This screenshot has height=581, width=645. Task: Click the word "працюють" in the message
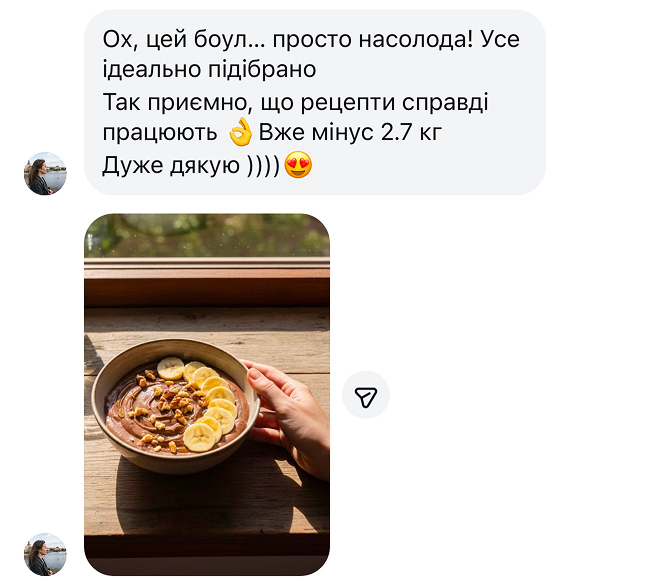click(160, 134)
